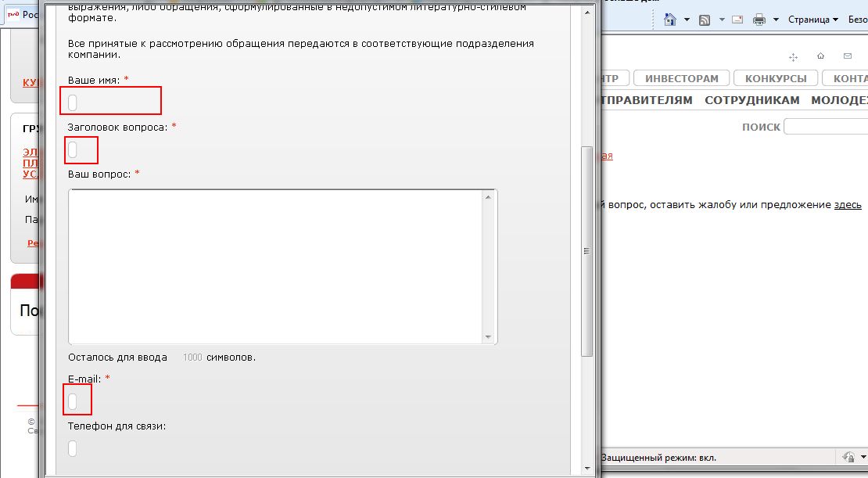The height and width of the screenshot is (478, 868).
Task: Click the RSS feeds icon
Action: click(x=704, y=20)
